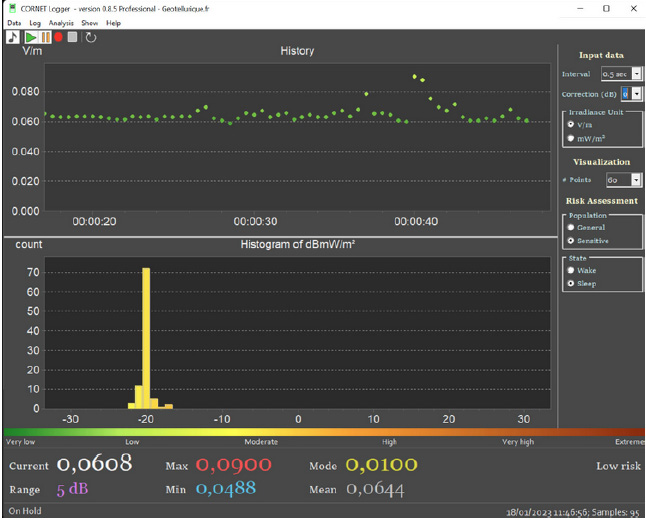
Task: Open the Data menu
Action: (x=14, y=22)
